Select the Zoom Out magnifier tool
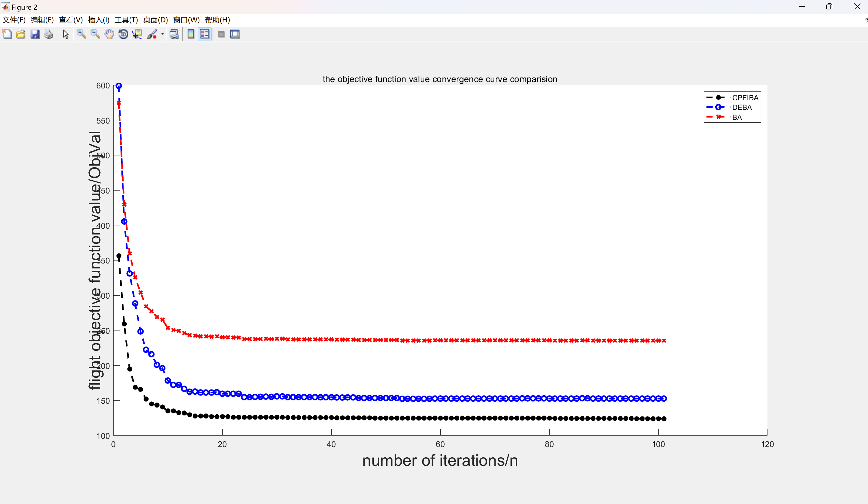 95,34
